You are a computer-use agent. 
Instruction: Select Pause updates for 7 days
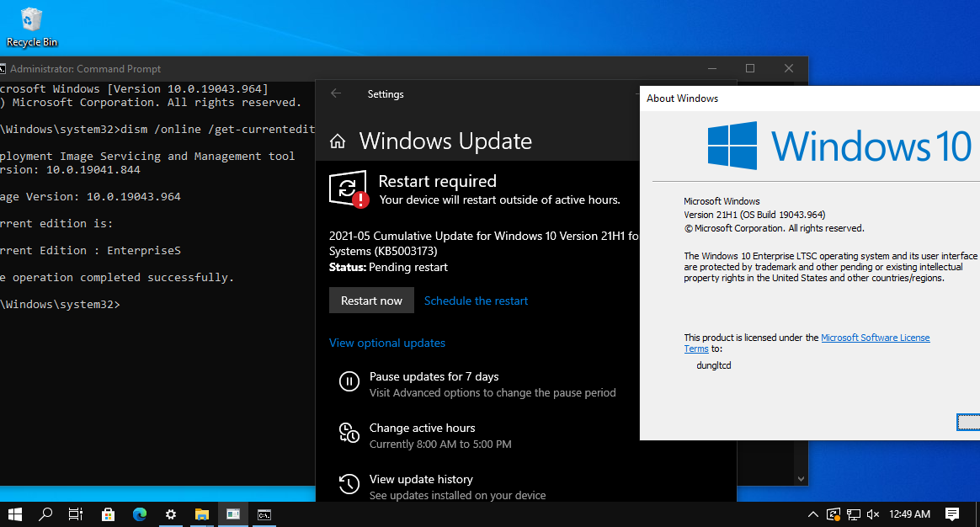click(434, 376)
